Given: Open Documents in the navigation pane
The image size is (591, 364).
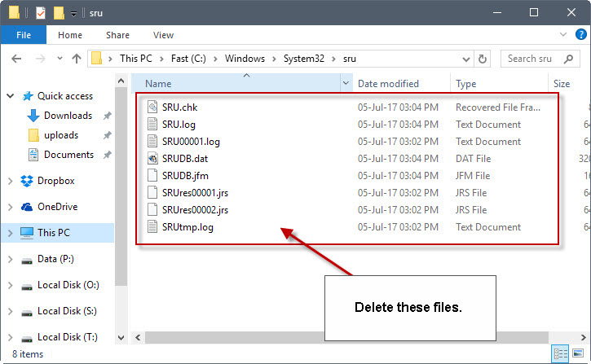Looking at the screenshot, I should 68,155.
